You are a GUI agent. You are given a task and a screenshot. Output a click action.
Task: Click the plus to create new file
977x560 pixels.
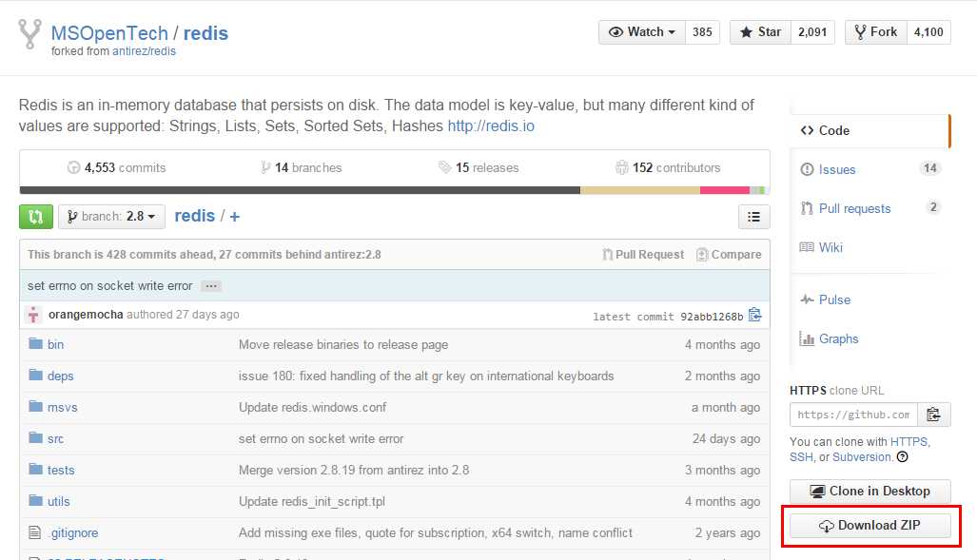click(235, 217)
